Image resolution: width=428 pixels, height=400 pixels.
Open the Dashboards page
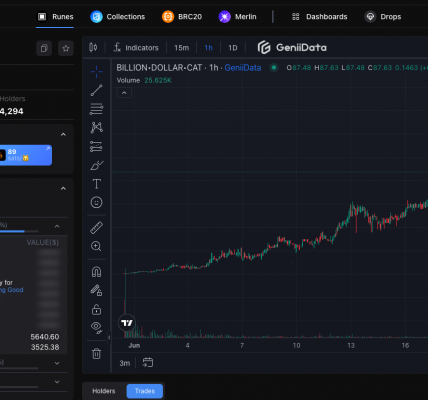click(x=320, y=17)
